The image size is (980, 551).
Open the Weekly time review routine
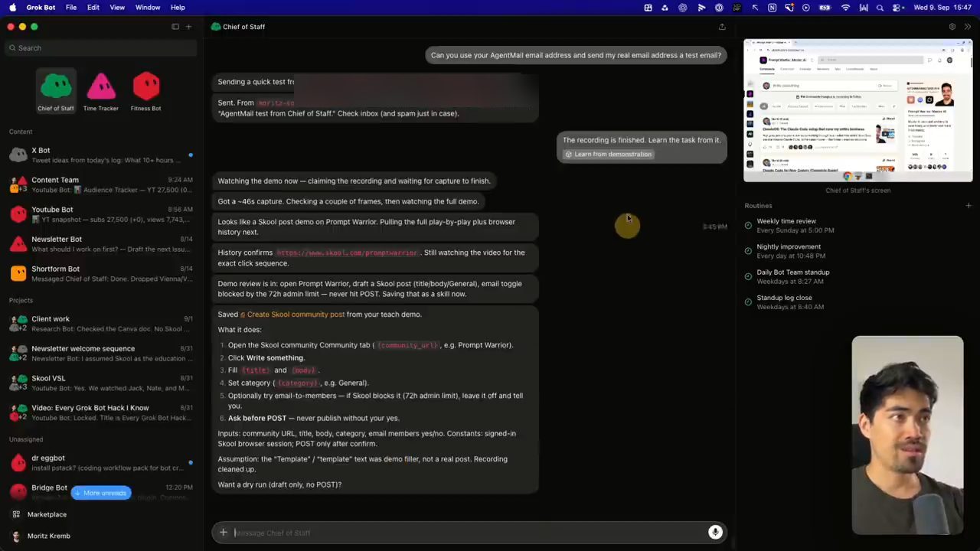(857, 226)
